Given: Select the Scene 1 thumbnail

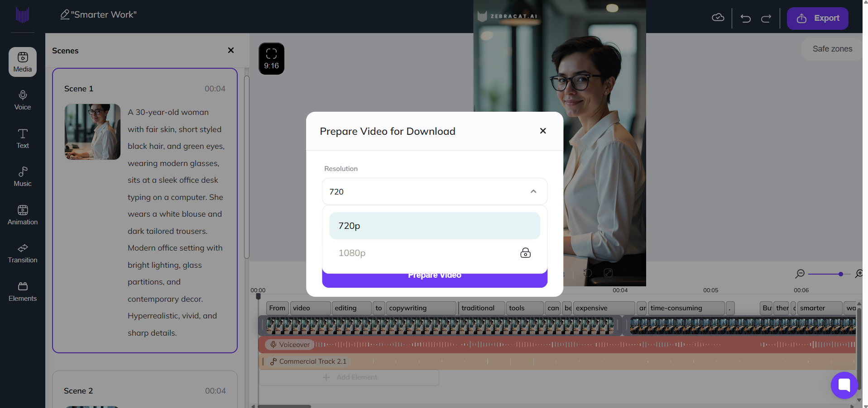Looking at the screenshot, I should coord(92,132).
